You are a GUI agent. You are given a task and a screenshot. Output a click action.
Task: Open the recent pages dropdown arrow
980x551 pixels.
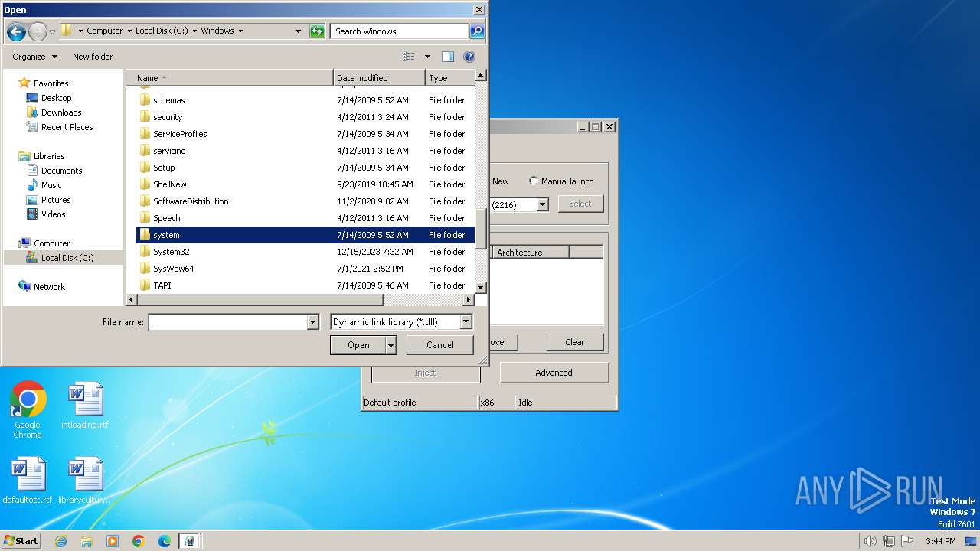[52, 31]
